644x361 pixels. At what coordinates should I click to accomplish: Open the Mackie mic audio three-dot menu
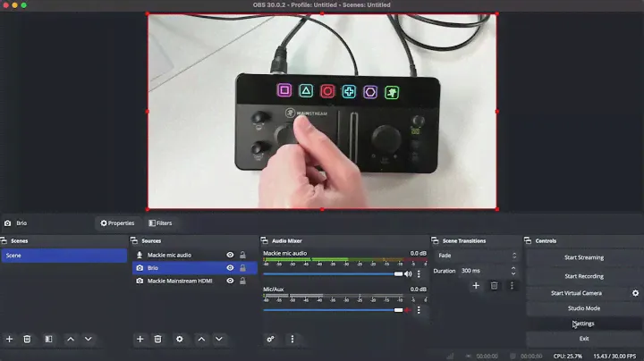(x=419, y=274)
